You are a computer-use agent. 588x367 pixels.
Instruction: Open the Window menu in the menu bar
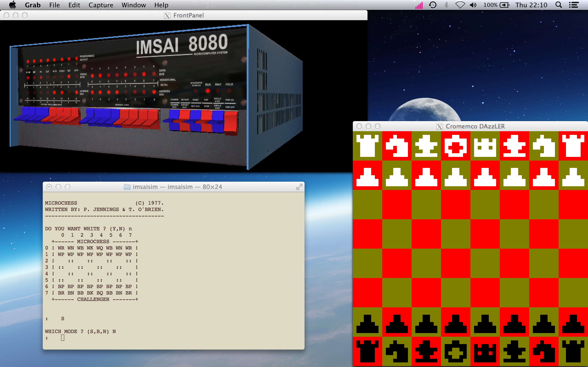click(x=133, y=5)
